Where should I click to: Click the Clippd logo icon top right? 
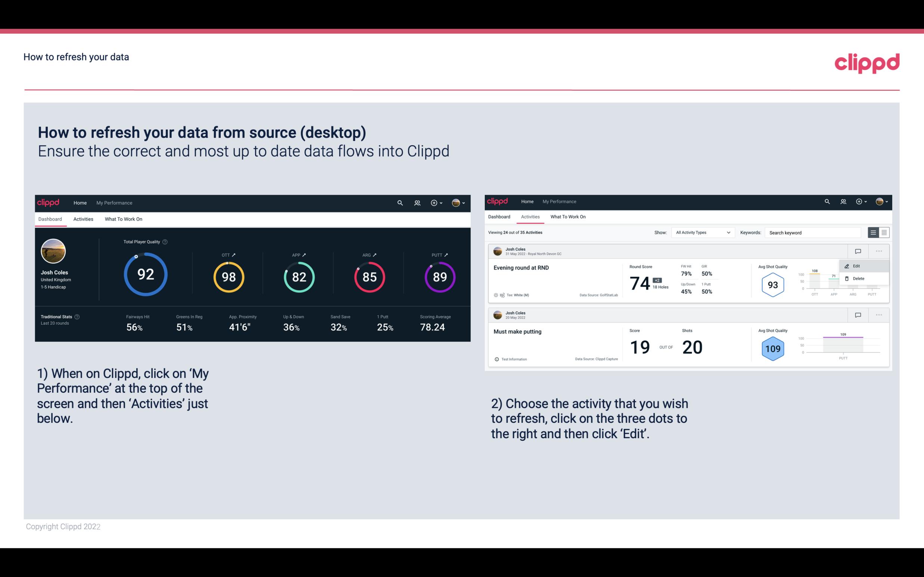pyautogui.click(x=867, y=63)
